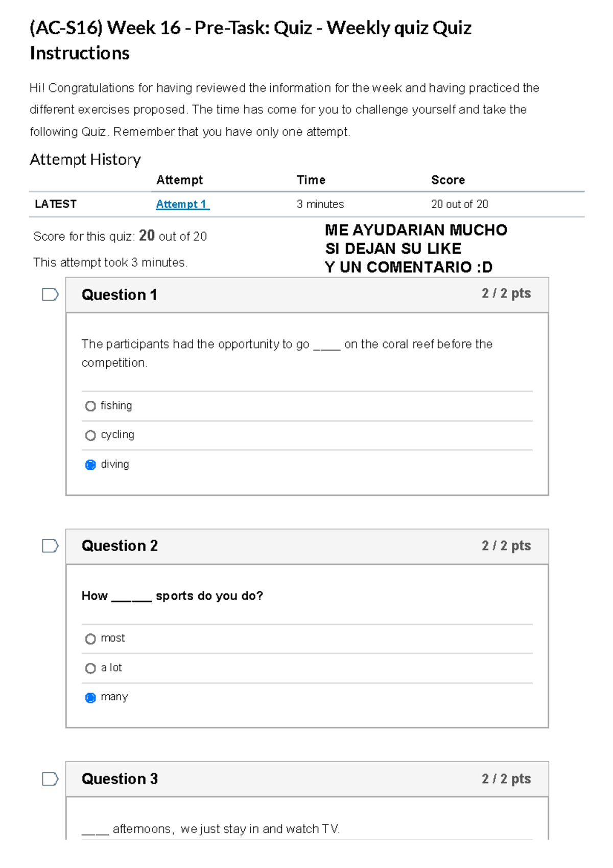Click the 'Question 3' header title

(120, 779)
